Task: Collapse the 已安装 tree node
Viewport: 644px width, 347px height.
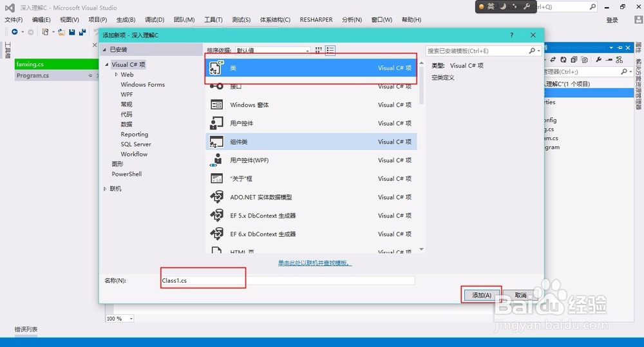Action: point(104,50)
